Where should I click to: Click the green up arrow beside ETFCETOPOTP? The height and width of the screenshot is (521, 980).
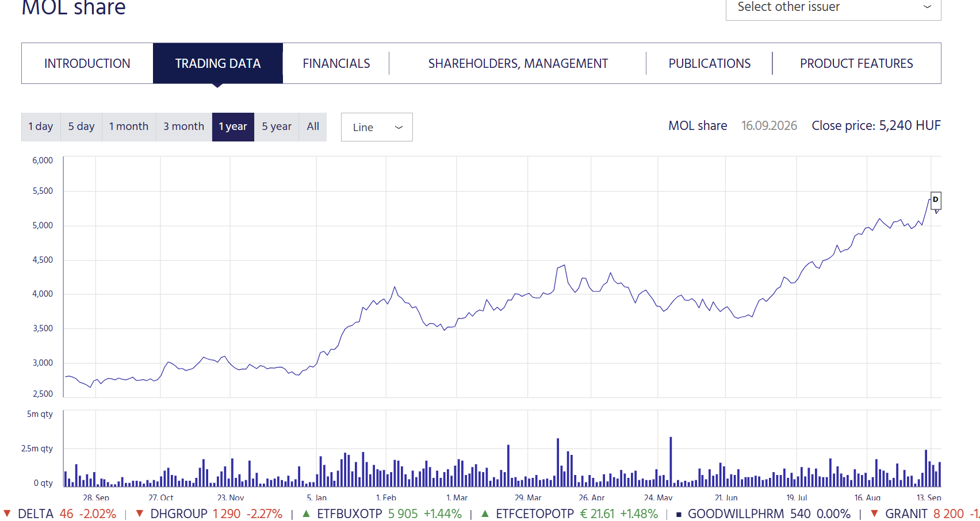click(485, 514)
